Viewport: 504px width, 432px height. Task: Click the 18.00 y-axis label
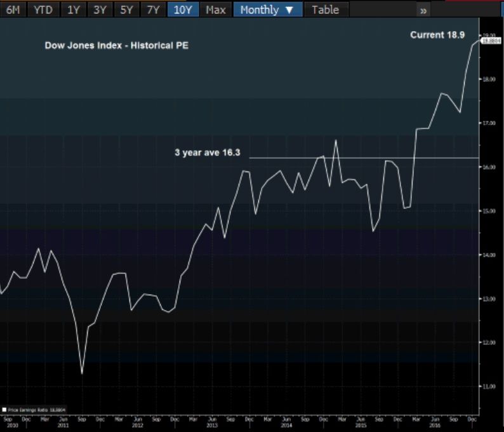click(489, 79)
